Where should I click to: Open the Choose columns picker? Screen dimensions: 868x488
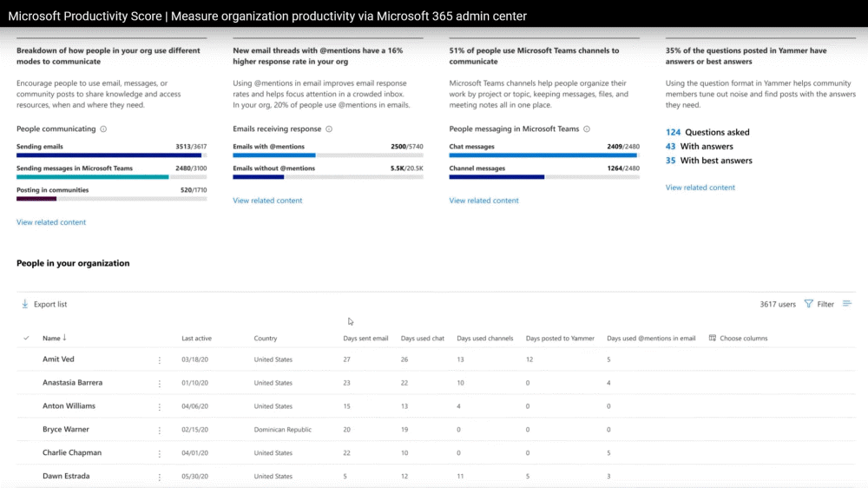pyautogui.click(x=738, y=338)
